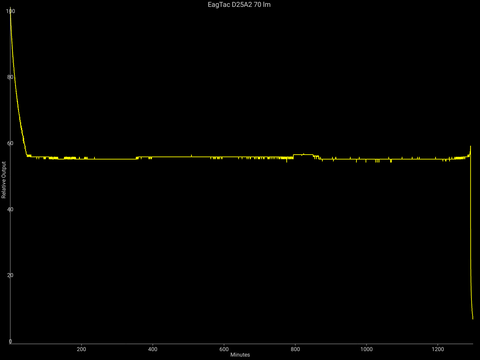
Task: Click the end spike of the yellow curve near 1290 minutes
Action: [470, 150]
